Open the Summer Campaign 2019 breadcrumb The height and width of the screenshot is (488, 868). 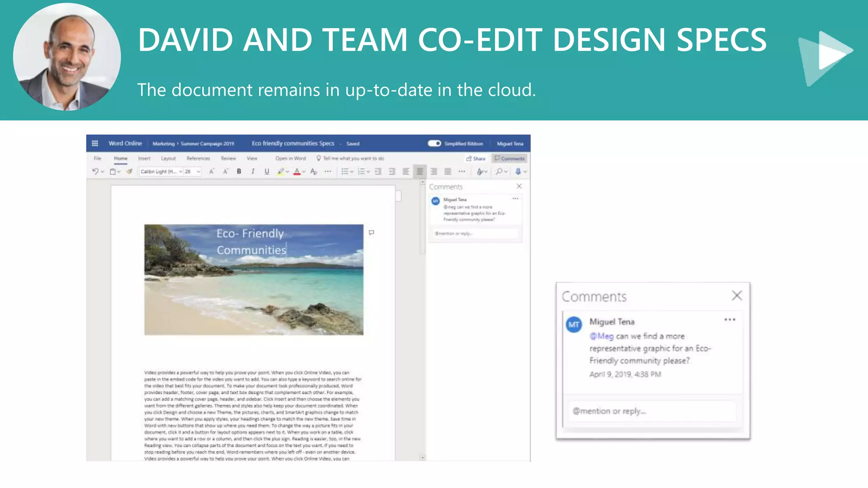207,144
